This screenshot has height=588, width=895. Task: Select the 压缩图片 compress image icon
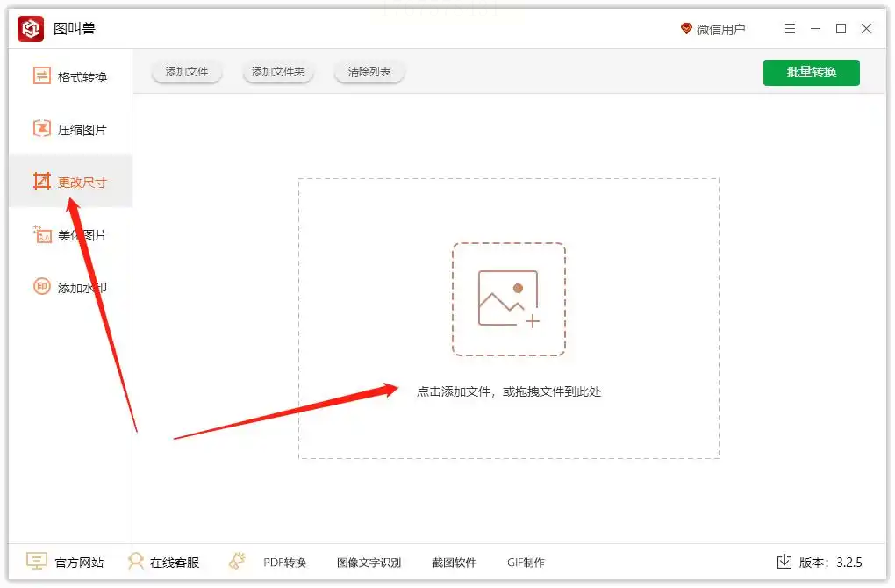(x=41, y=129)
